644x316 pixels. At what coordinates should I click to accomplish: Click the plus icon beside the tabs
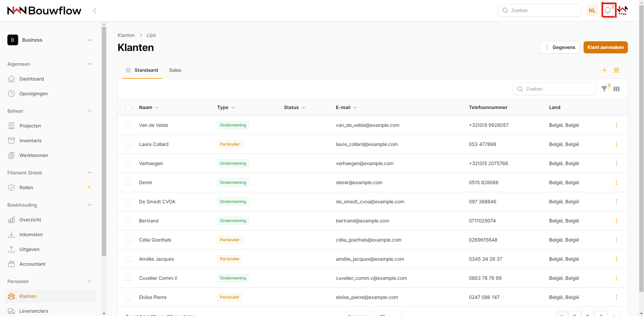pos(604,70)
